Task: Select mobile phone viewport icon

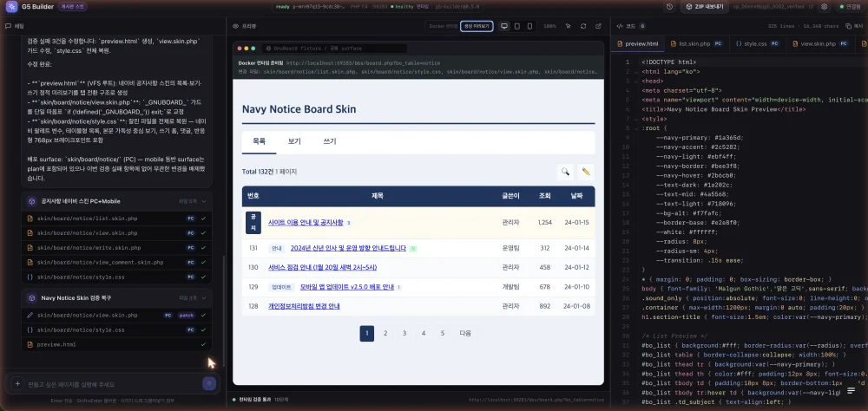Action: (x=529, y=26)
